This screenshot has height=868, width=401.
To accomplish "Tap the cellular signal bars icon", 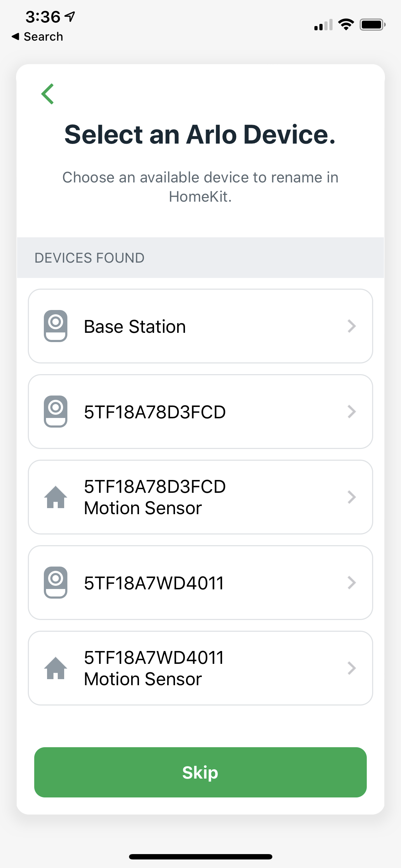I will [323, 25].
